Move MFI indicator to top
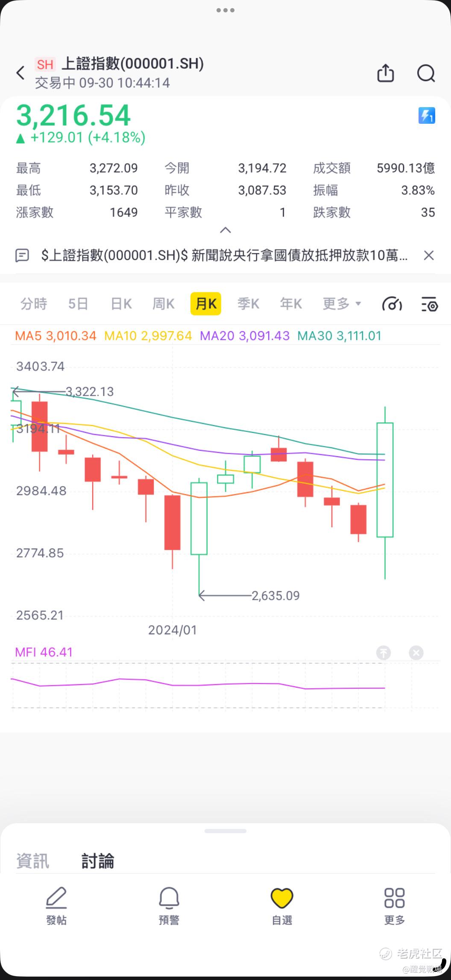Screen dimensions: 451x980 click(384, 653)
